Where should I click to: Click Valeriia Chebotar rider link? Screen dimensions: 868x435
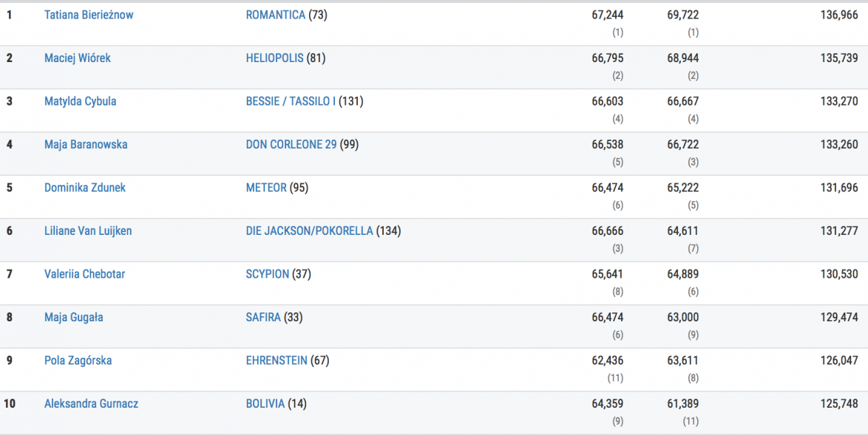tap(84, 274)
